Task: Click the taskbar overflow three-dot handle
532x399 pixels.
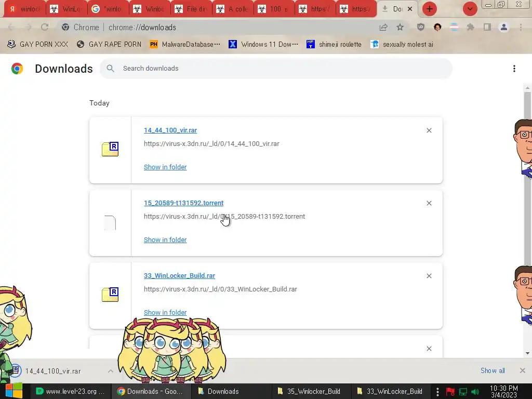Action: (x=437, y=392)
